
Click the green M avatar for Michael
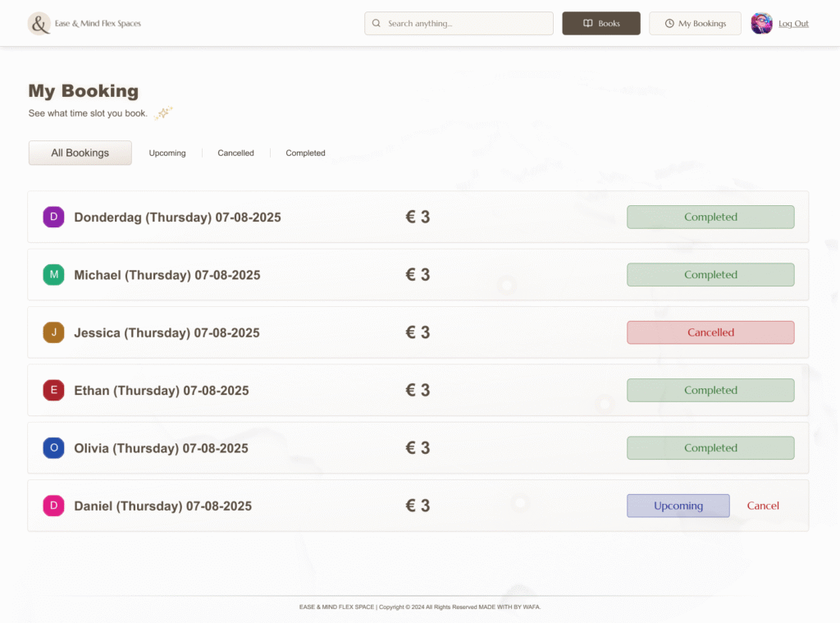click(54, 275)
